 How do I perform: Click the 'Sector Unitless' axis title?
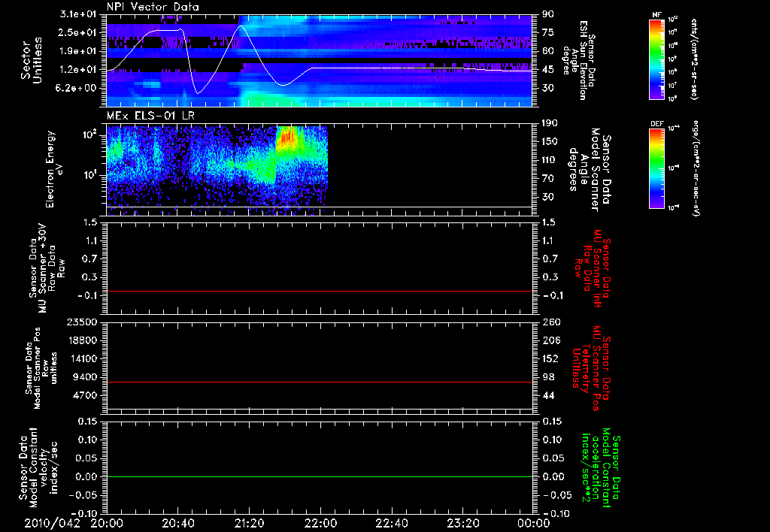tap(31, 60)
